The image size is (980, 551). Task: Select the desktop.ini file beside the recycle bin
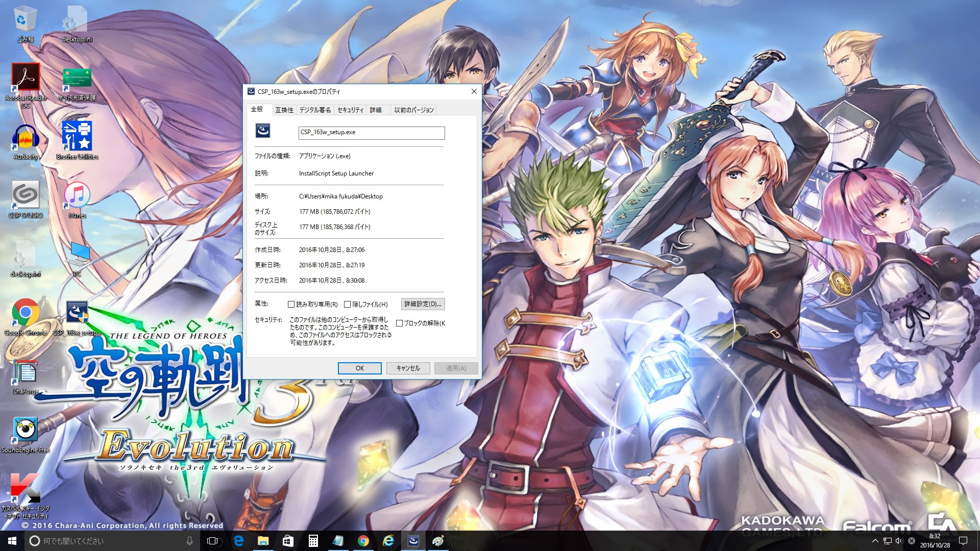(x=77, y=23)
